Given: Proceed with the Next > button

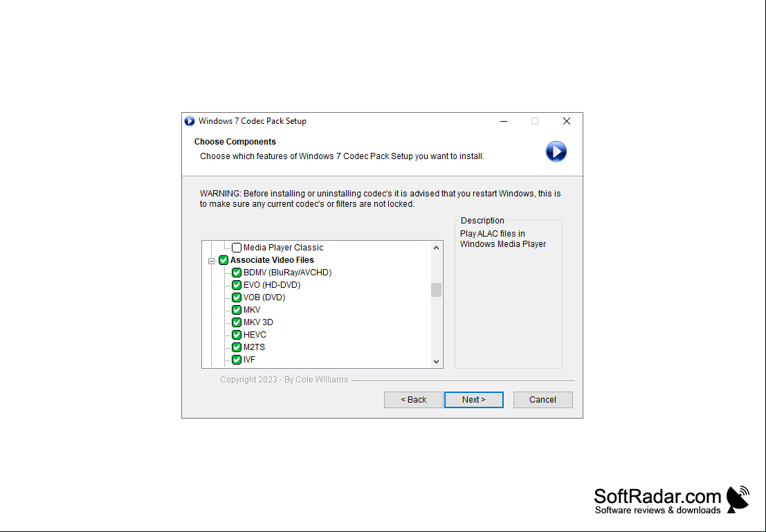Looking at the screenshot, I should pos(474,400).
